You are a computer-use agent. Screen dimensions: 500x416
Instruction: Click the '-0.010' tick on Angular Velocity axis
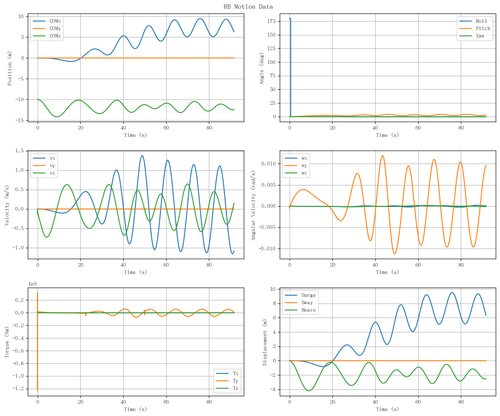coord(267,249)
